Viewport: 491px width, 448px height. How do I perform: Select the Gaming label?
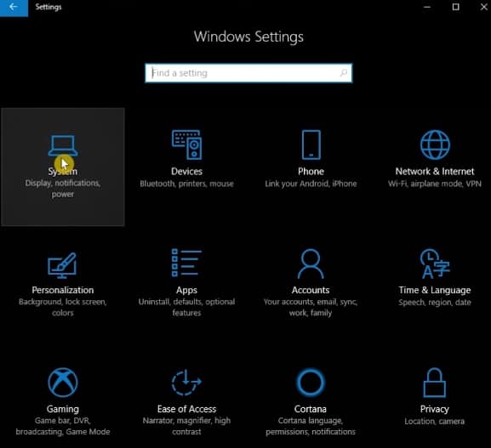(63, 409)
